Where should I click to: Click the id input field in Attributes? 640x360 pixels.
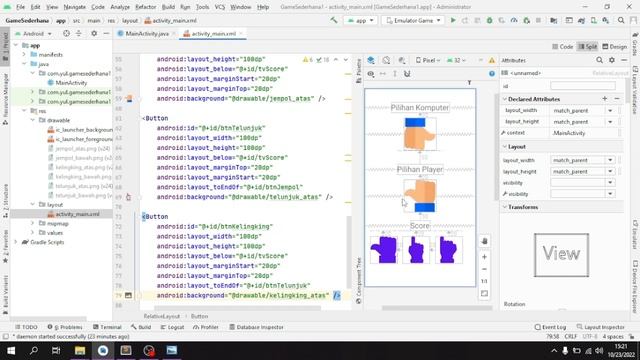pyautogui.click(x=582, y=86)
